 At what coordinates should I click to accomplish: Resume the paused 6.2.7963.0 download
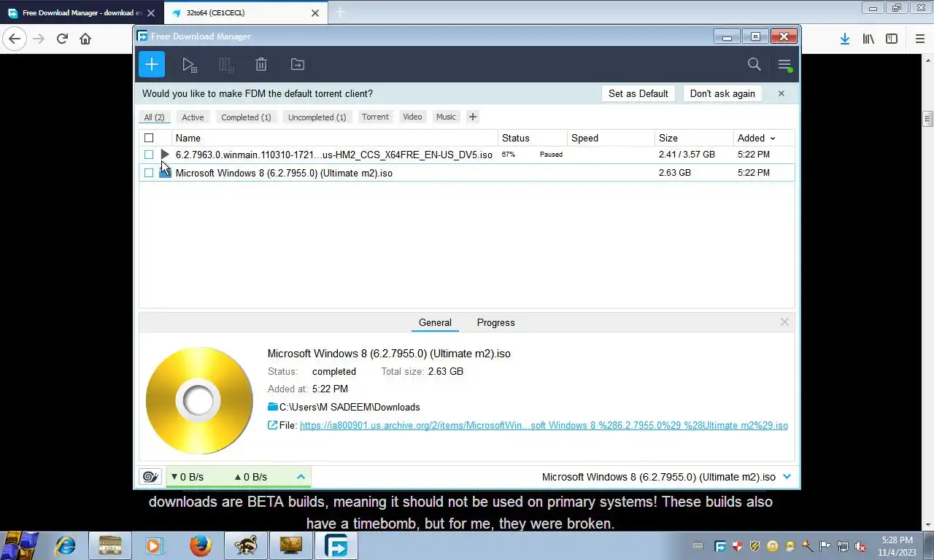click(165, 155)
